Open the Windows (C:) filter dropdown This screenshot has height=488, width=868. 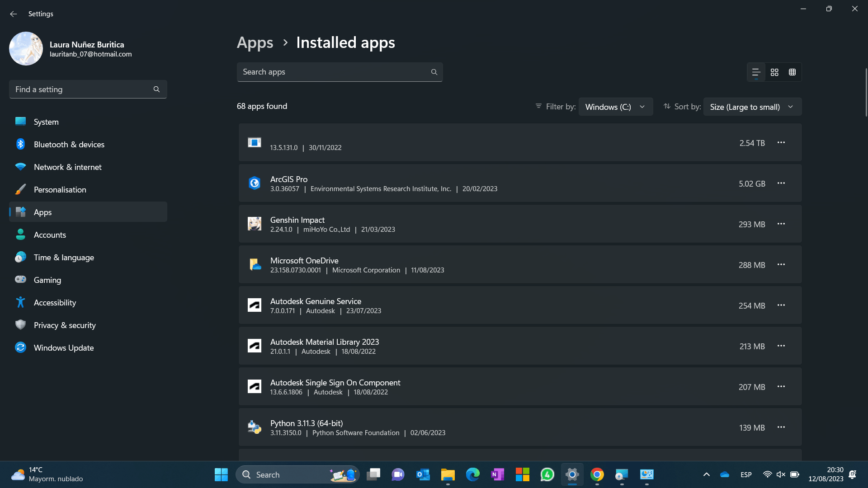point(615,107)
